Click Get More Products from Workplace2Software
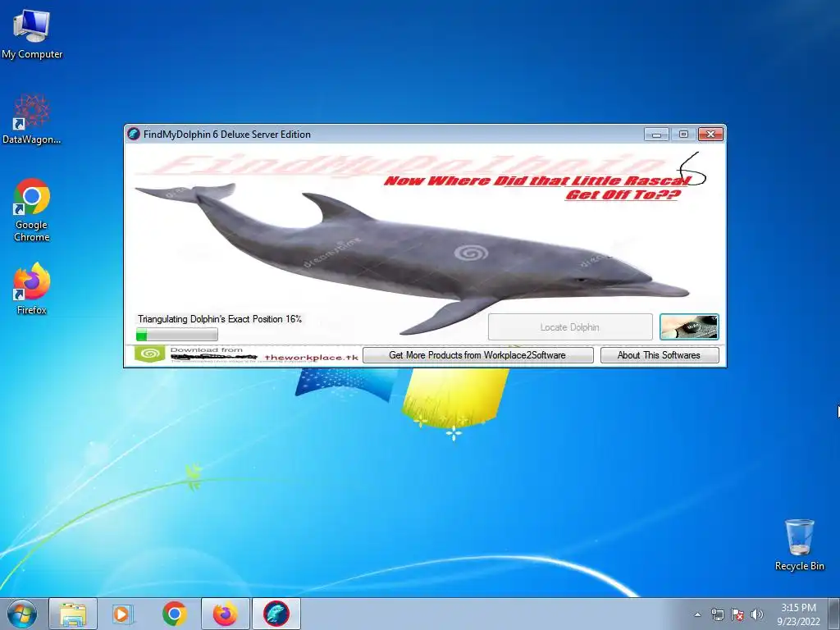 [x=478, y=355]
